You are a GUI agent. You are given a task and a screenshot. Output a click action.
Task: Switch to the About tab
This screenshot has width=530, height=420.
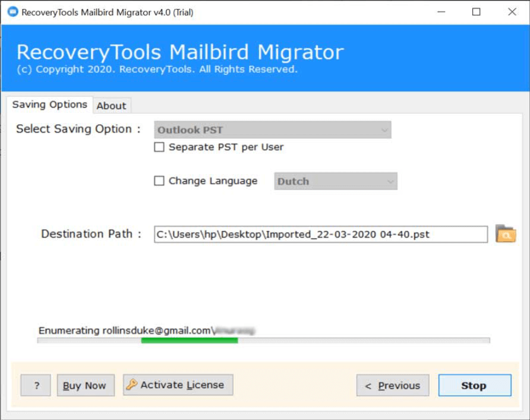coord(111,106)
